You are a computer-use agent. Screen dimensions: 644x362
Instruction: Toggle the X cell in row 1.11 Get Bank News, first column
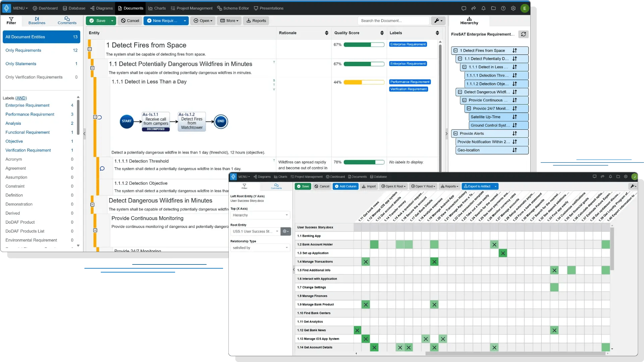pyautogui.click(x=357, y=330)
